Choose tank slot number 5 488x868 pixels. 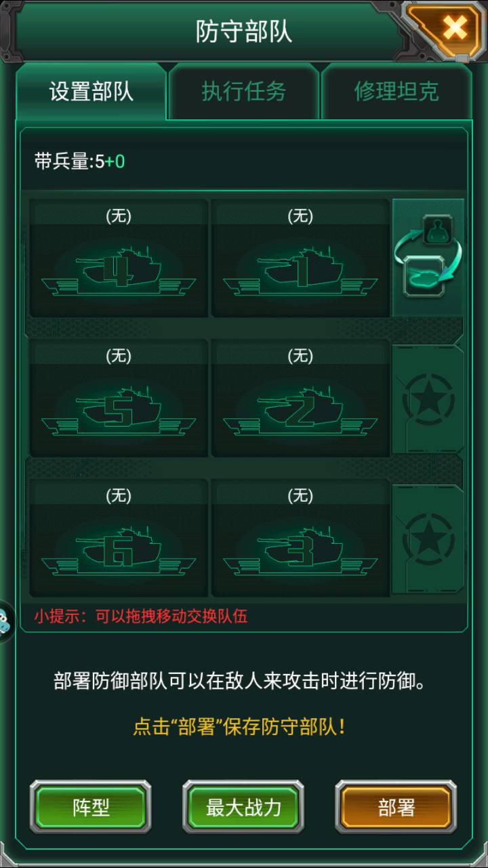119,398
